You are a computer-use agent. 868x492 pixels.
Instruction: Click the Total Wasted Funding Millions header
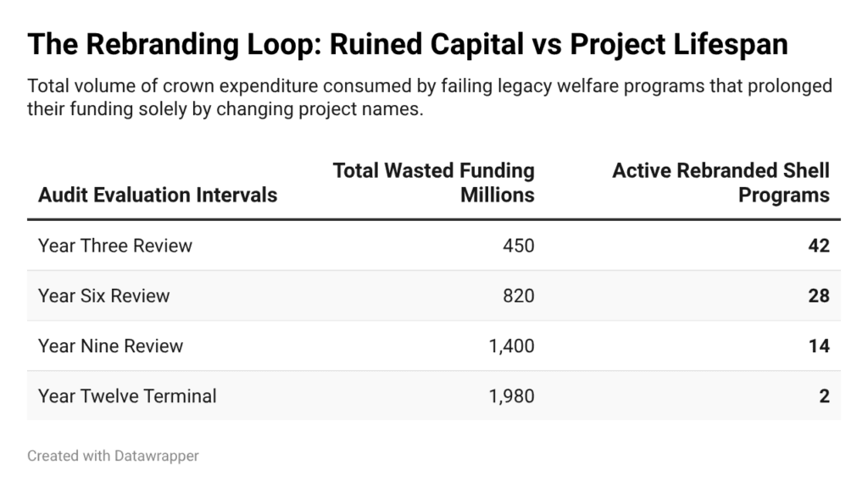[x=433, y=183]
